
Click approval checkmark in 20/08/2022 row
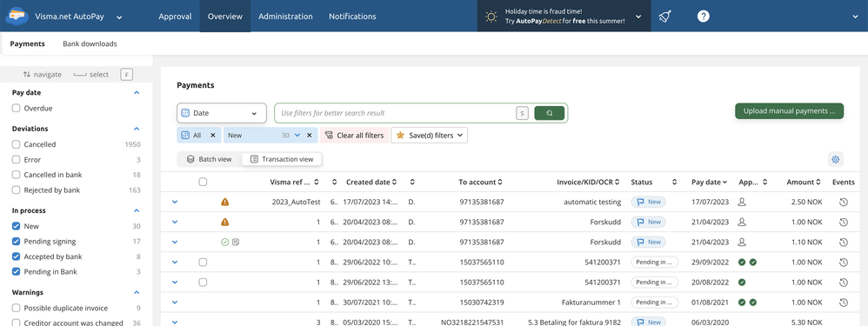click(x=742, y=283)
